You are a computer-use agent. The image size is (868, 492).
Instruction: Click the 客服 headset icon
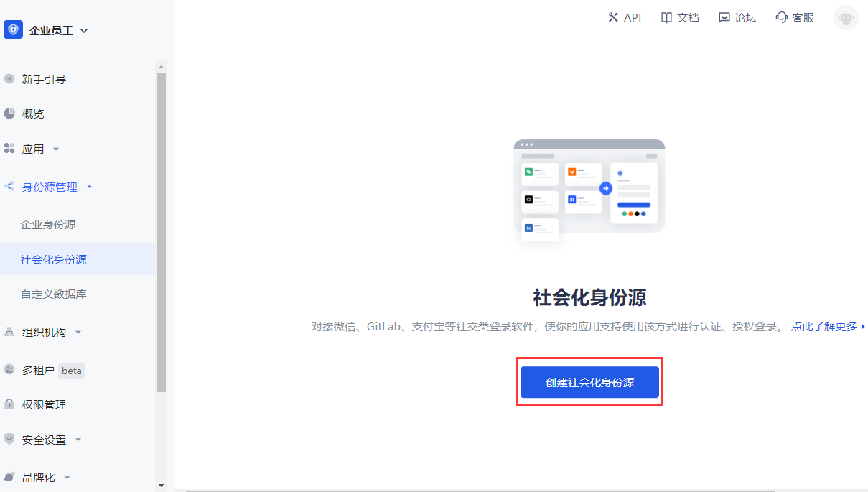pyautogui.click(x=782, y=17)
